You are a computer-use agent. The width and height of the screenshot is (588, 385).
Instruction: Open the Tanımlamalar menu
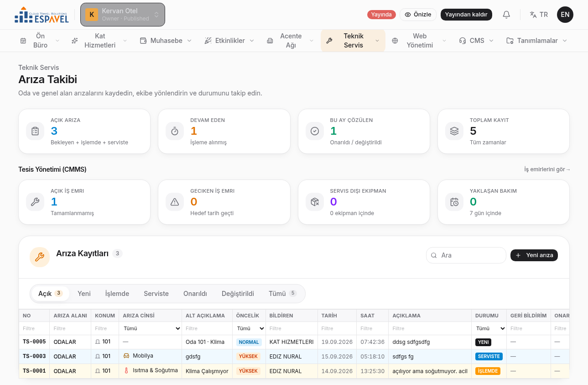(536, 41)
